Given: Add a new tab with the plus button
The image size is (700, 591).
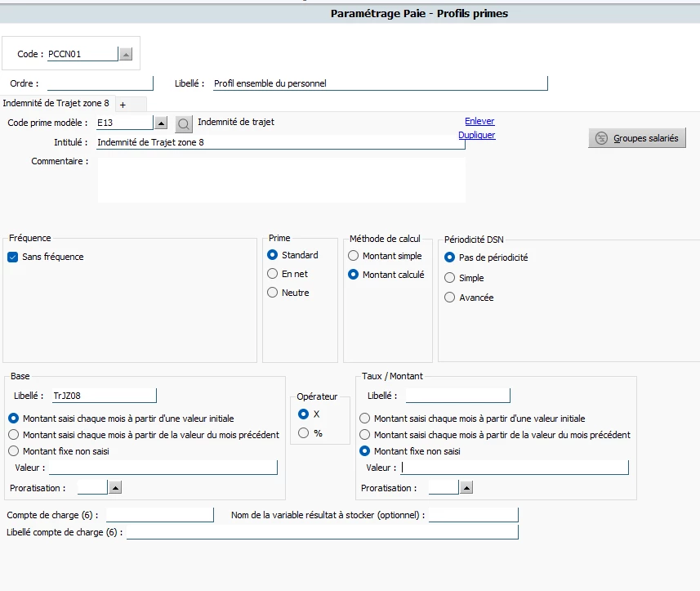Looking at the screenshot, I should [123, 105].
